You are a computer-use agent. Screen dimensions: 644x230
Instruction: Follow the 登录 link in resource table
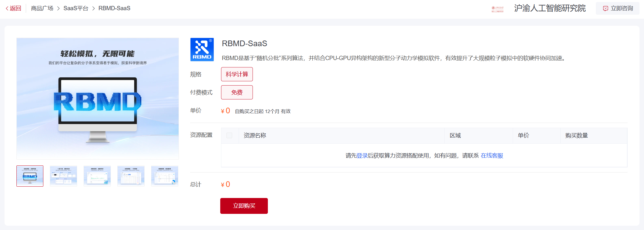(x=362, y=156)
